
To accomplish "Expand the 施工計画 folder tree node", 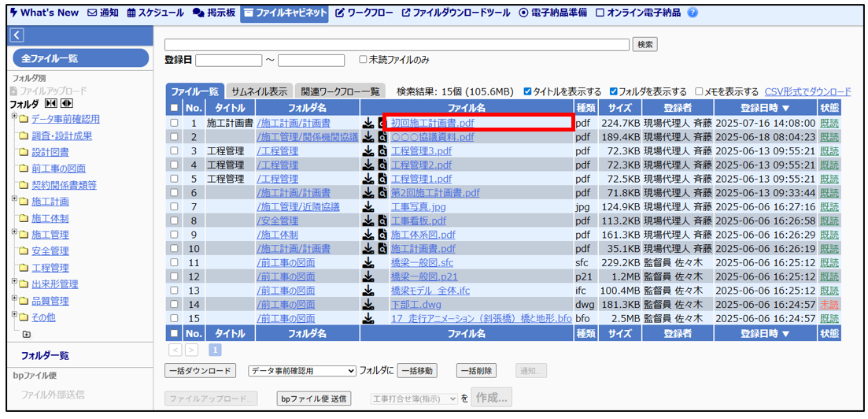I will click(x=15, y=200).
